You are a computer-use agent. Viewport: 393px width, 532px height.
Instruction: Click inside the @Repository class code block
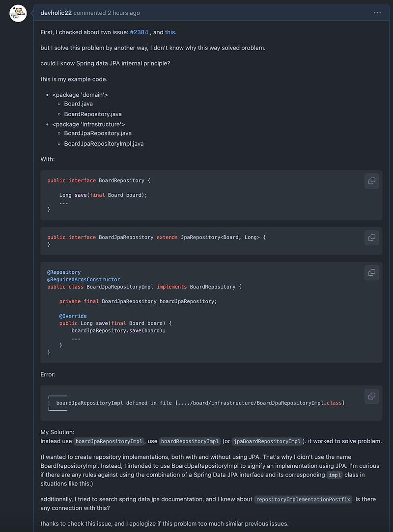click(x=211, y=312)
